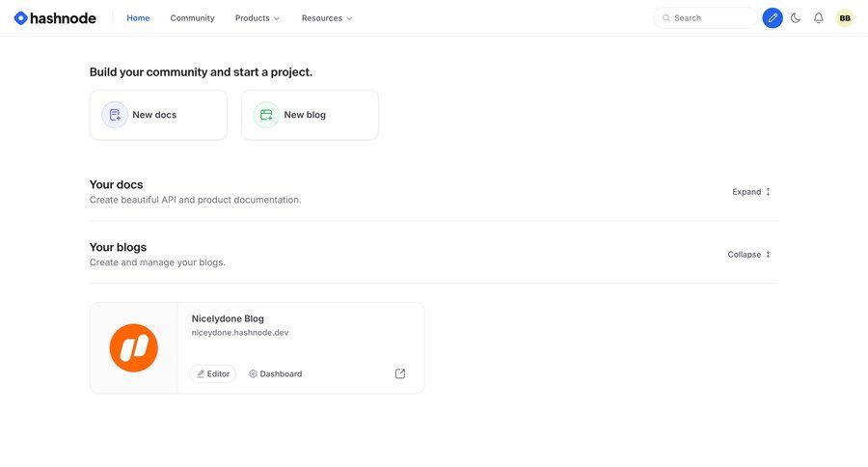Viewport: 868px width, 467px height.
Task: Click niceydone.hashnode.dev URL text
Action: (240, 332)
